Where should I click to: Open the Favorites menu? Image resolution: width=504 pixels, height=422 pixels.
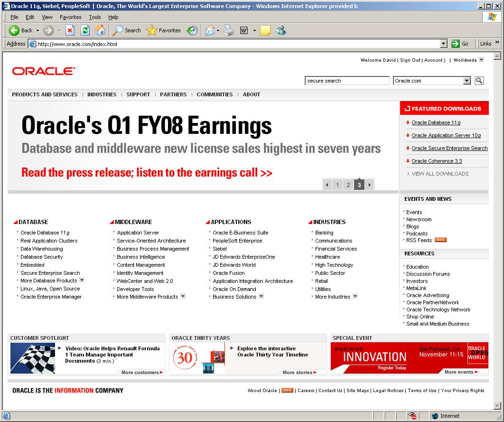(70, 17)
